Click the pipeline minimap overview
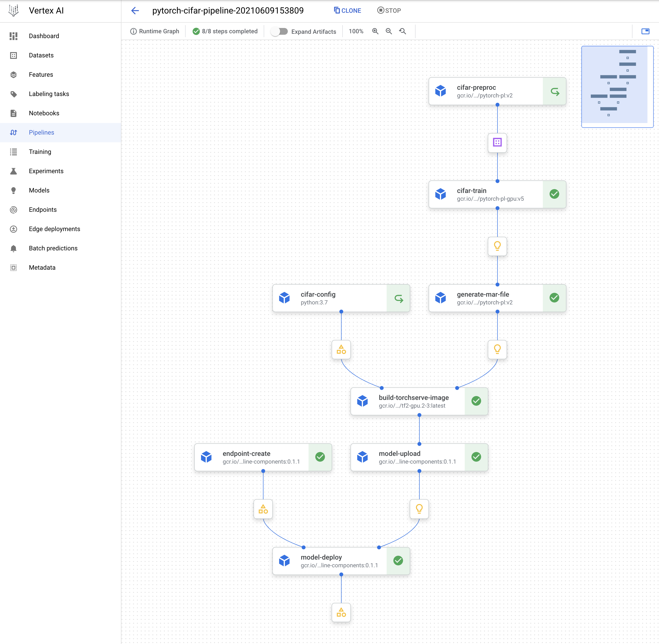The height and width of the screenshot is (644, 659). tap(618, 87)
